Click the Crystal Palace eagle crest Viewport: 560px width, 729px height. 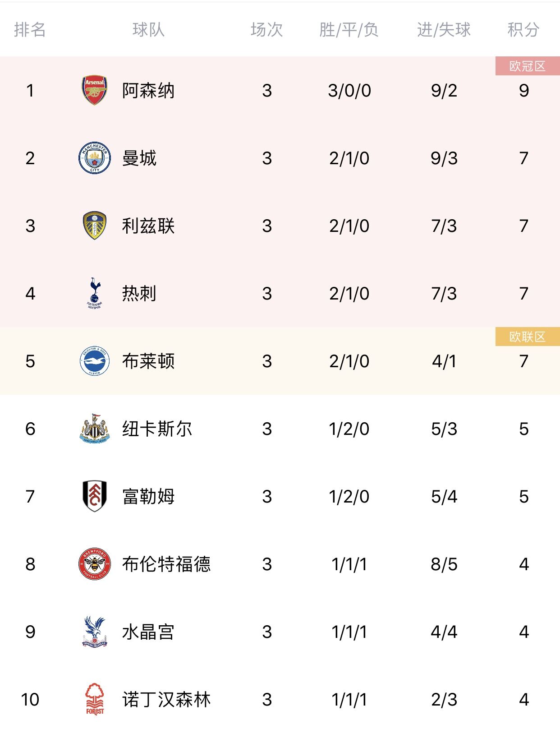pyautogui.click(x=95, y=632)
